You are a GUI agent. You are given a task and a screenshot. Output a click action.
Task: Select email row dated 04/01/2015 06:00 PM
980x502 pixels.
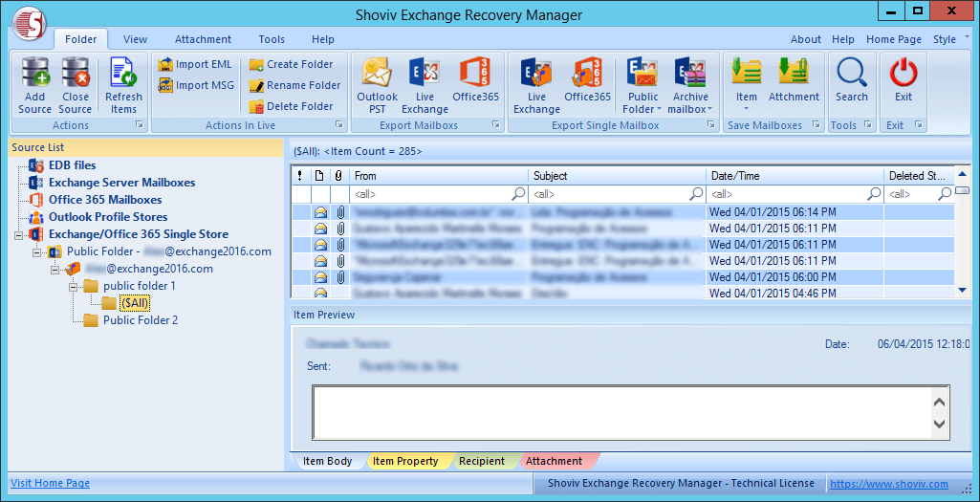click(623, 276)
